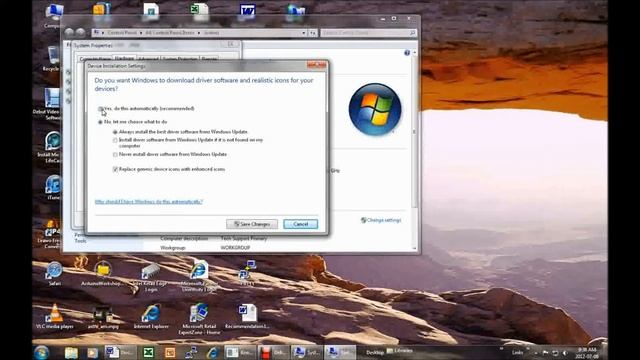Click the Control Panel search box

pyautogui.click(x=369, y=33)
